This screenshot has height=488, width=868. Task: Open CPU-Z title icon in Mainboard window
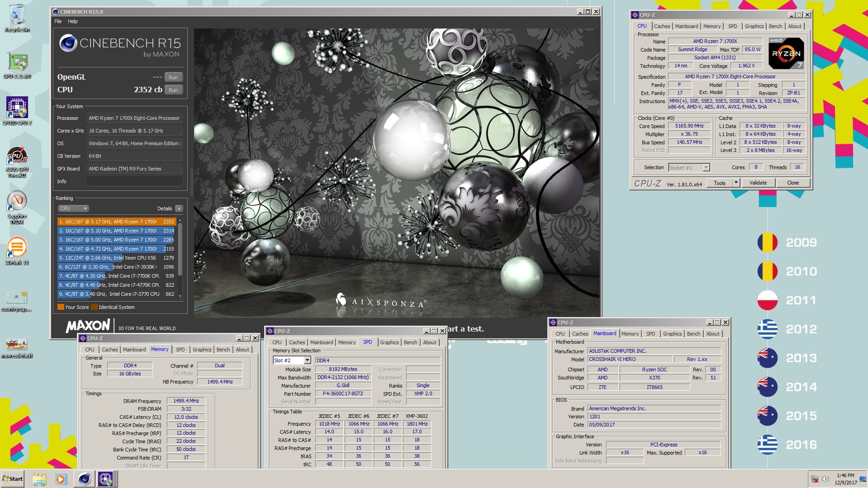(x=553, y=322)
